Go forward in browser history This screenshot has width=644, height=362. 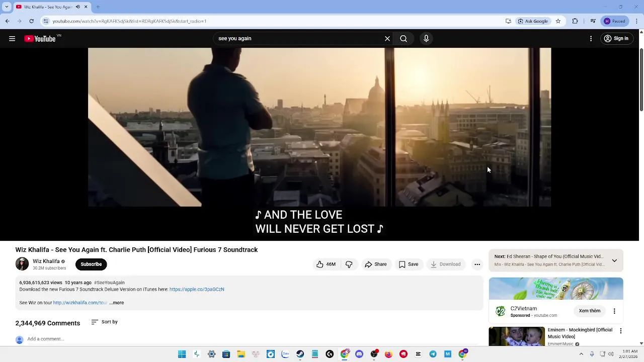point(19,21)
